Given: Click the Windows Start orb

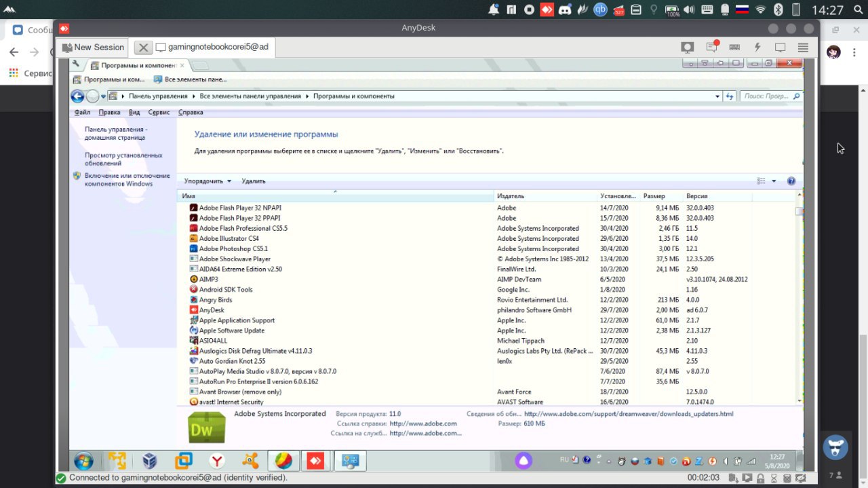Looking at the screenshot, I should click(x=83, y=462).
